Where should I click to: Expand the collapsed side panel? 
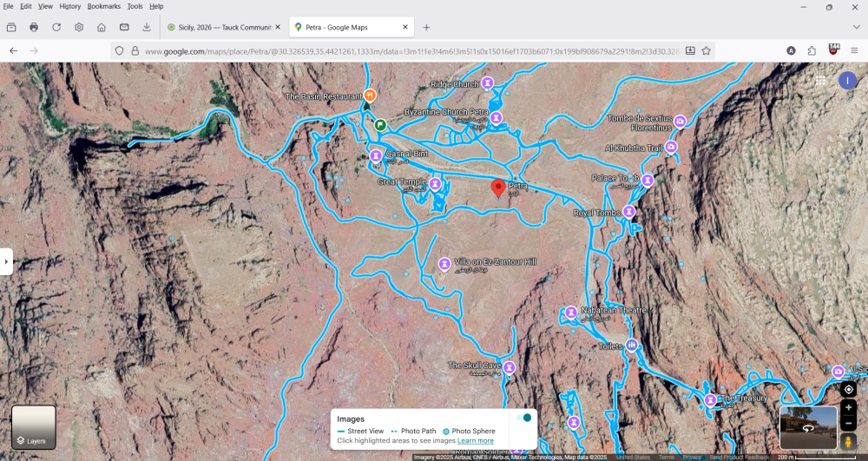(x=6, y=261)
